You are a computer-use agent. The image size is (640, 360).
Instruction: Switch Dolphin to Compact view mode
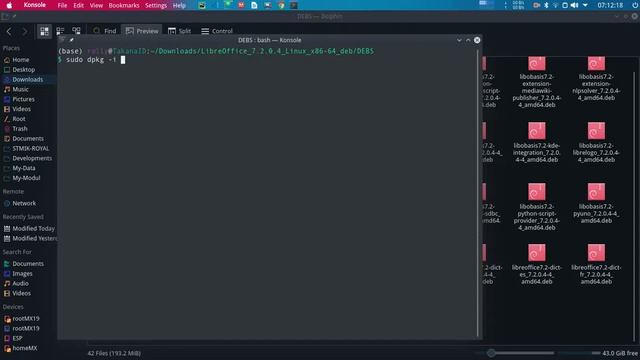(x=60, y=31)
